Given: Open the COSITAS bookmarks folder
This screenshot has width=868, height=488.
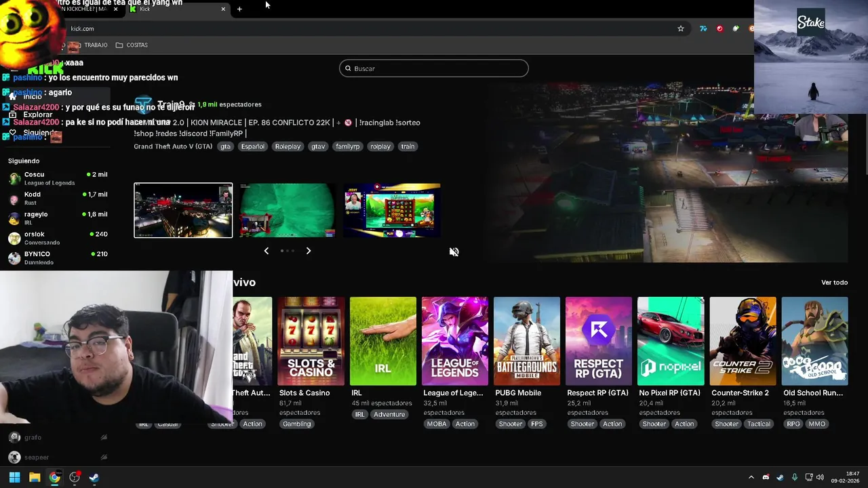Looking at the screenshot, I should 132,45.
